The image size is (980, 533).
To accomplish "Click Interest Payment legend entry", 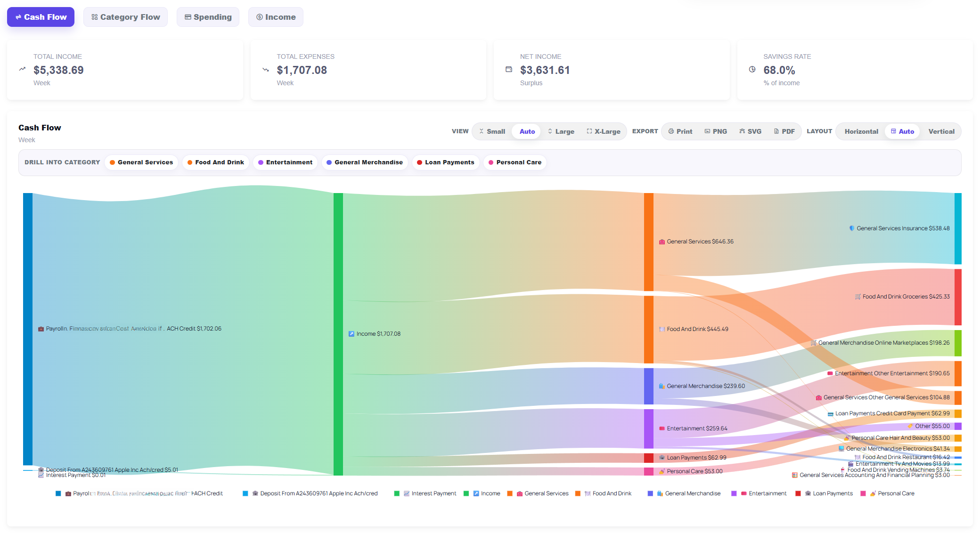I will [425, 493].
